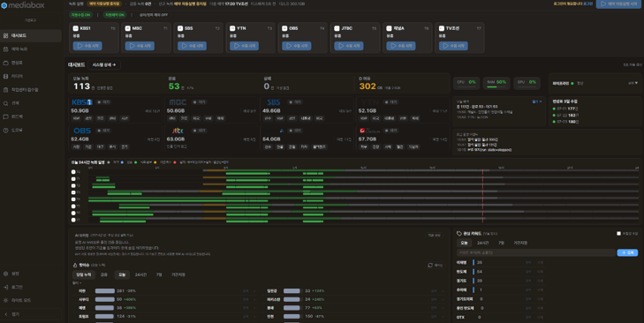Click the jtbc logo in the 63.0GB card
644x323 pixels.
pyautogui.click(x=178, y=131)
